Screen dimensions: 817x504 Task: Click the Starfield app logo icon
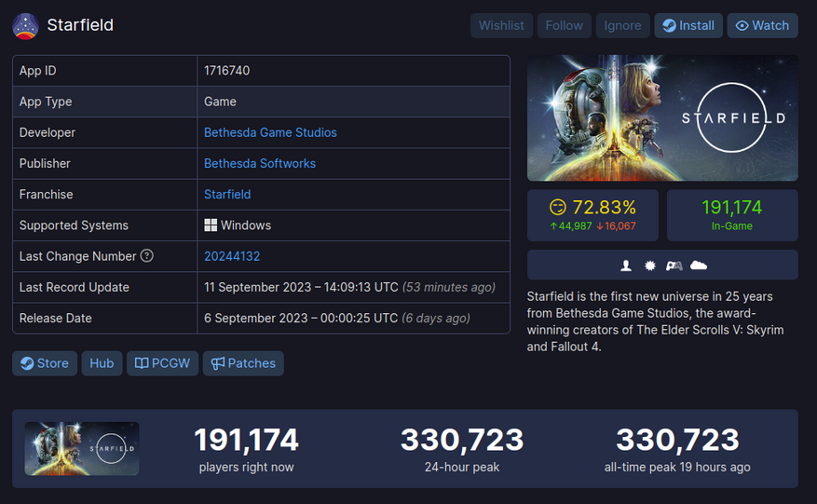[x=25, y=26]
